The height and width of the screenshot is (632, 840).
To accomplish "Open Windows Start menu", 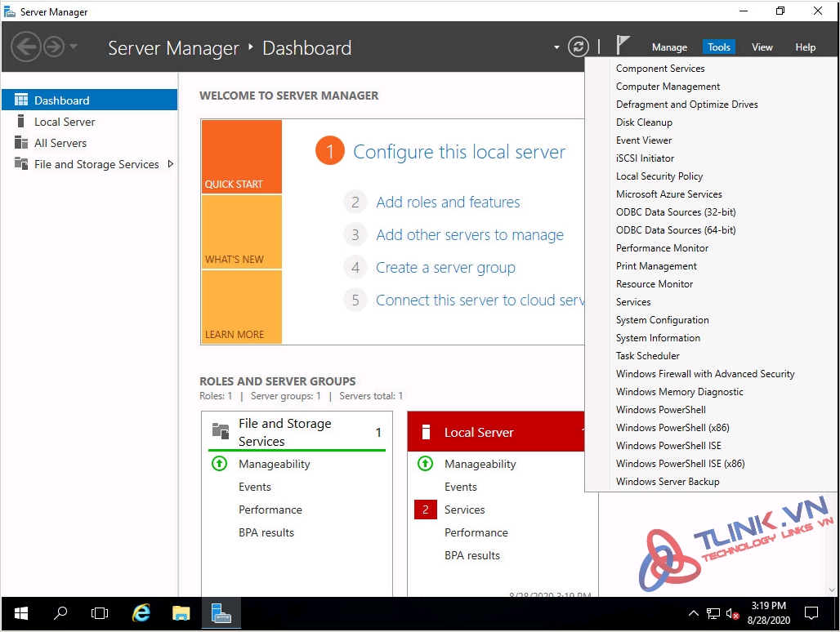I will coord(20,612).
